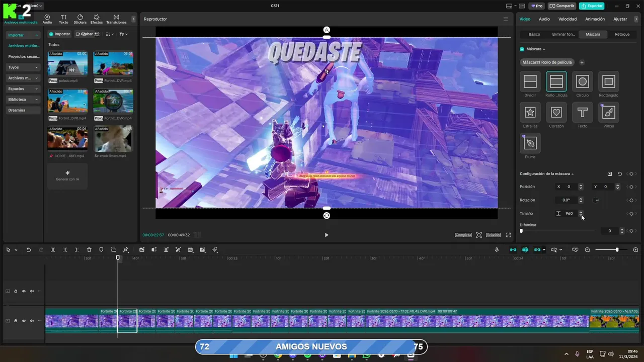Collapse the Importar section

click(23, 35)
